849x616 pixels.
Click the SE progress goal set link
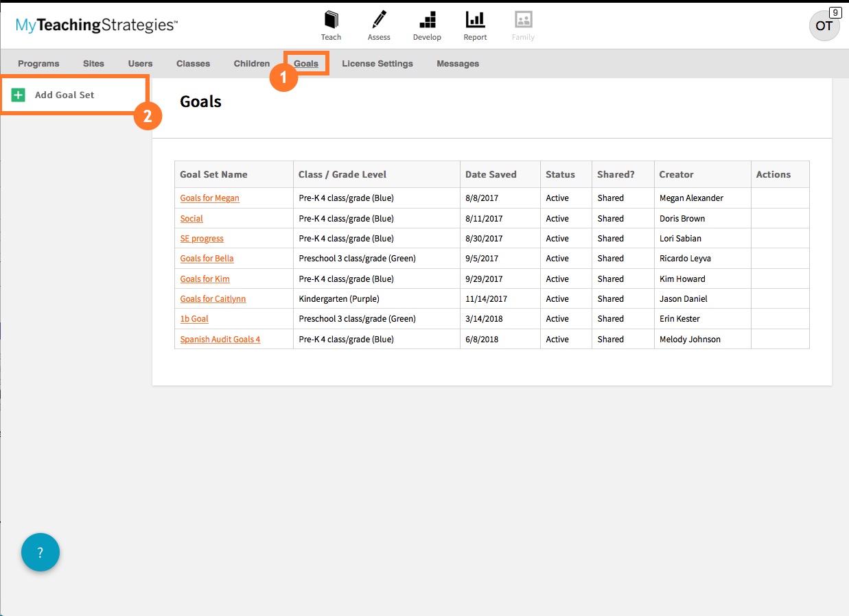202,239
